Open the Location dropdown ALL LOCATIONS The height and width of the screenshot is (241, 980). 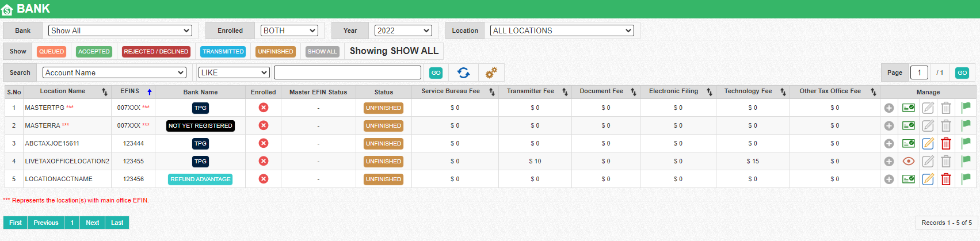[562, 30]
